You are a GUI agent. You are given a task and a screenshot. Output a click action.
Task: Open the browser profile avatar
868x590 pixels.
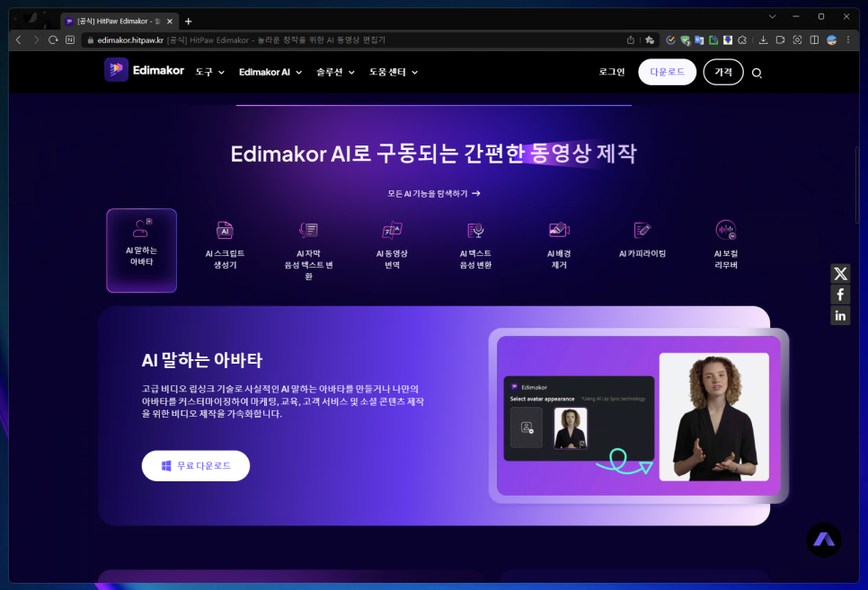pos(831,40)
